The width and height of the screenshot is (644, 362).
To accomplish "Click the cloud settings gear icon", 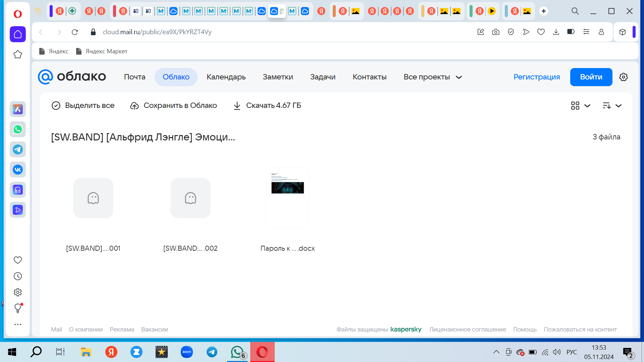I will [624, 77].
